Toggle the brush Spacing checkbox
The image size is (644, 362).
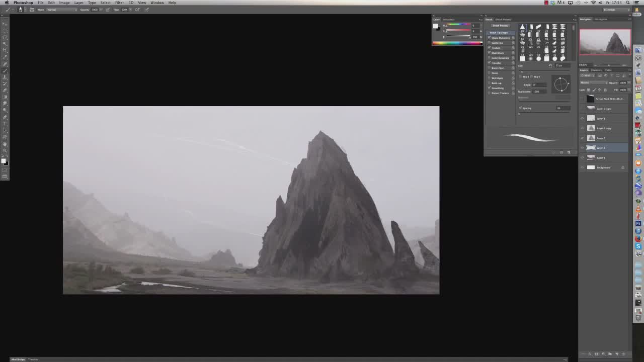coord(520,108)
